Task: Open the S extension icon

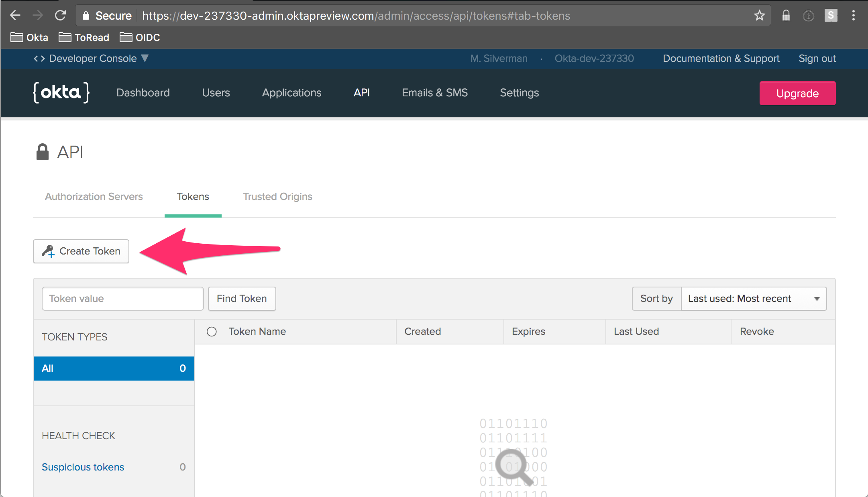Action: [x=831, y=16]
